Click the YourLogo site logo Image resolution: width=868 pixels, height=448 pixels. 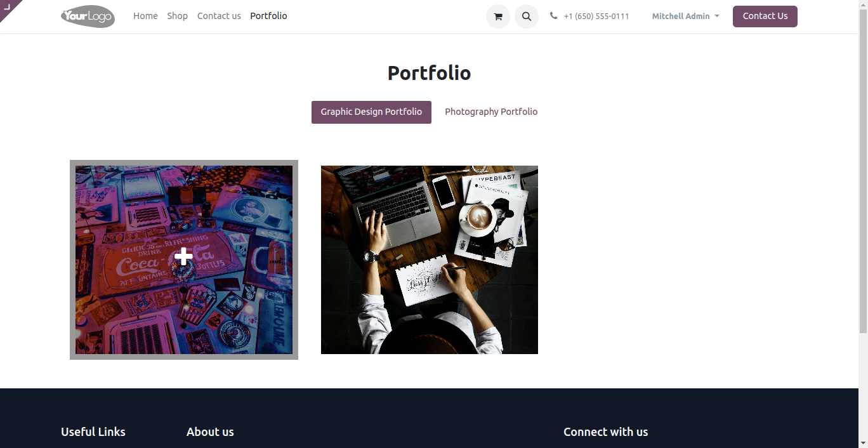88,16
